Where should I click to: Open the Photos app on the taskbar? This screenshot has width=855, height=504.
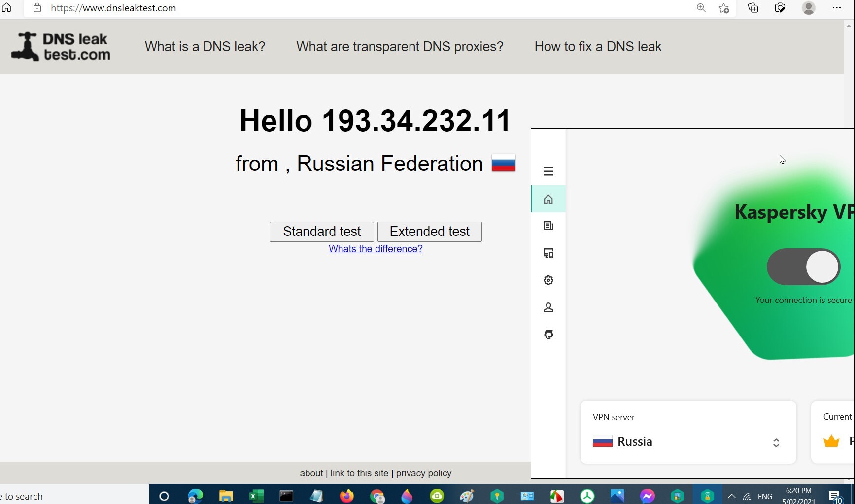[617, 496]
